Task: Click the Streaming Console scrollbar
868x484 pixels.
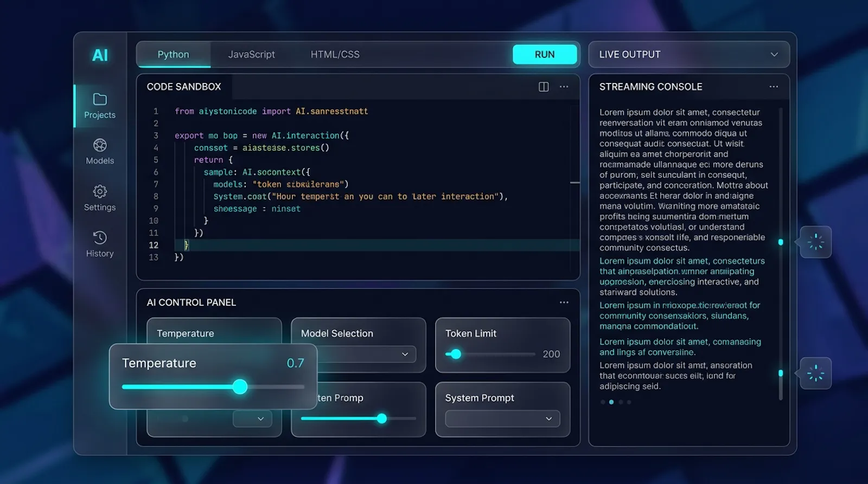Action: click(781, 254)
